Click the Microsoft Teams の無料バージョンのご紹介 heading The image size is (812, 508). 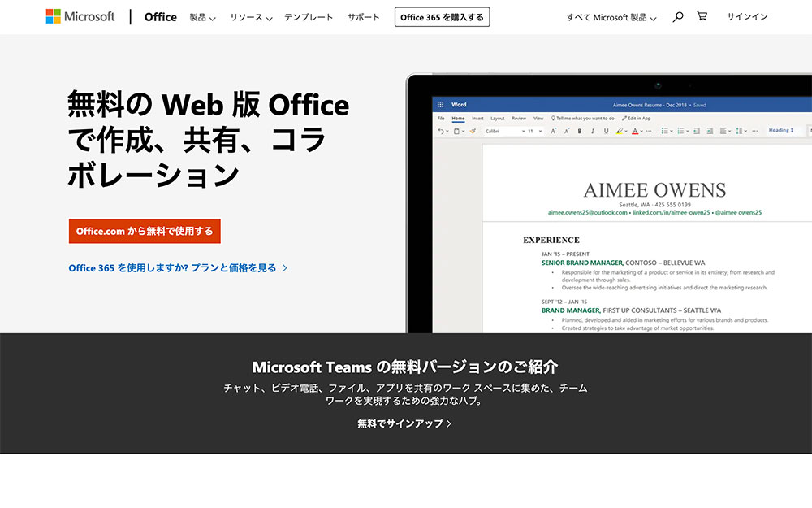pyautogui.click(x=405, y=367)
